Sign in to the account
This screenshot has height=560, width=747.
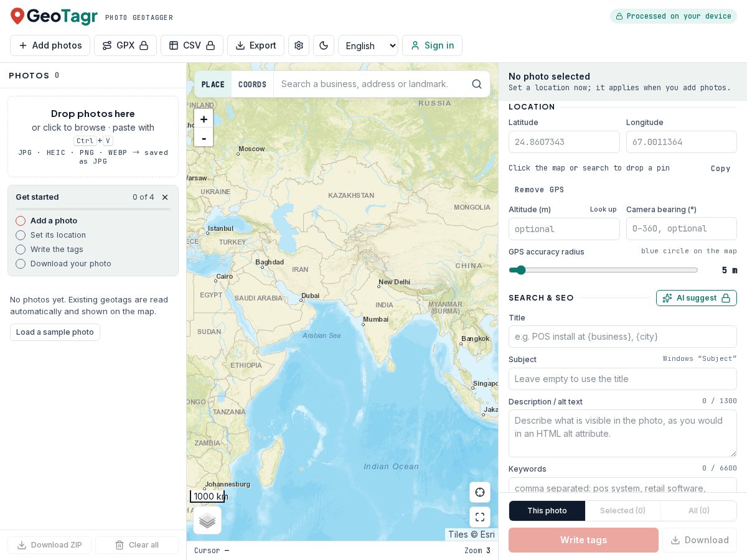click(x=432, y=45)
